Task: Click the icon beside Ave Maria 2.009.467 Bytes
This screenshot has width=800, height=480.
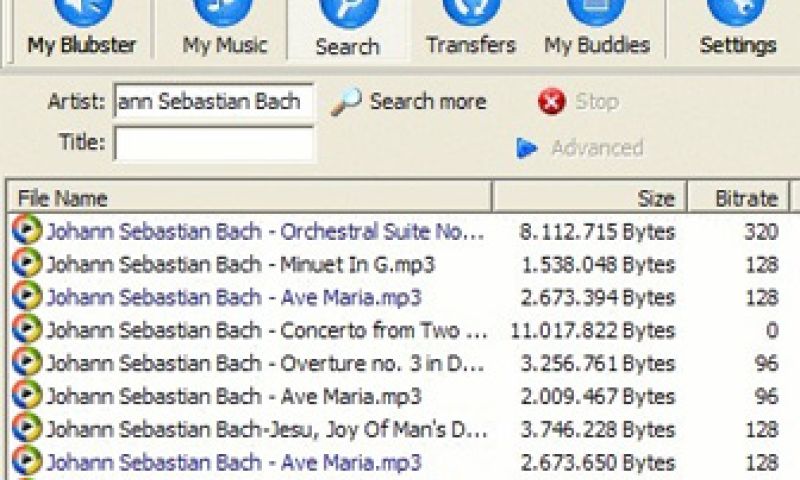Action: tap(27, 395)
